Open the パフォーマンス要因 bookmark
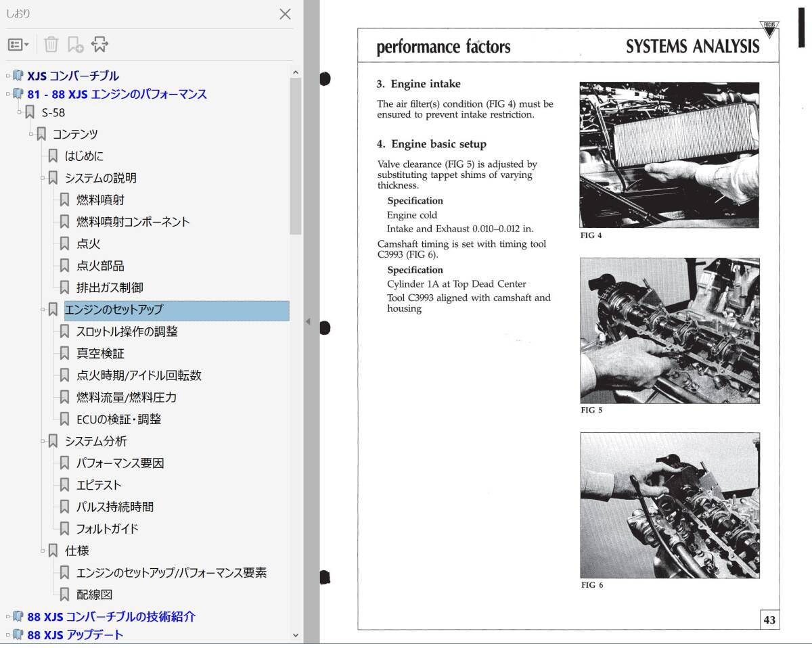 click(120, 463)
